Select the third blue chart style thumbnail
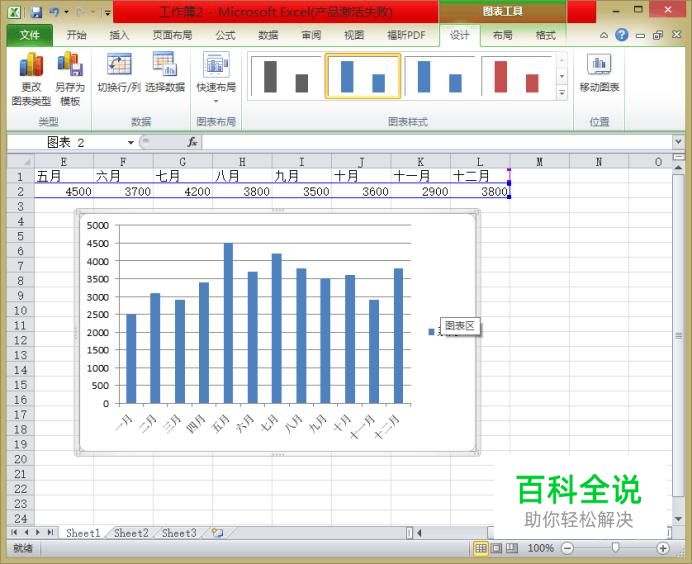692x564 pixels. pyautogui.click(x=440, y=76)
